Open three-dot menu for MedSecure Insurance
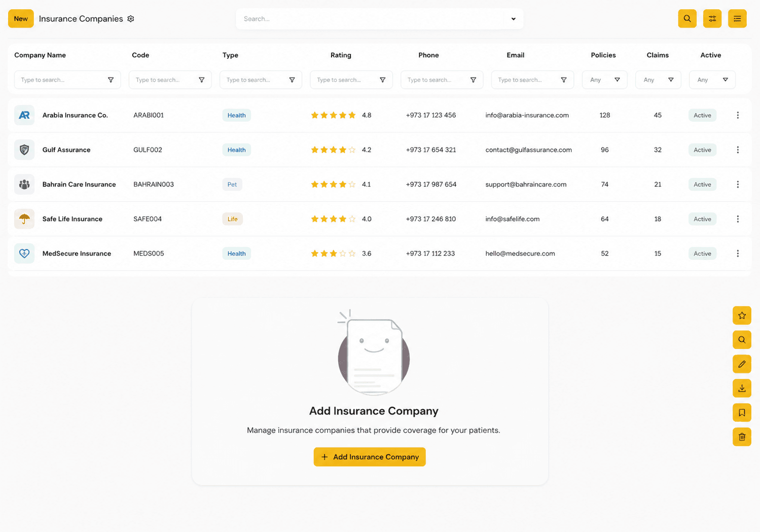 738,254
